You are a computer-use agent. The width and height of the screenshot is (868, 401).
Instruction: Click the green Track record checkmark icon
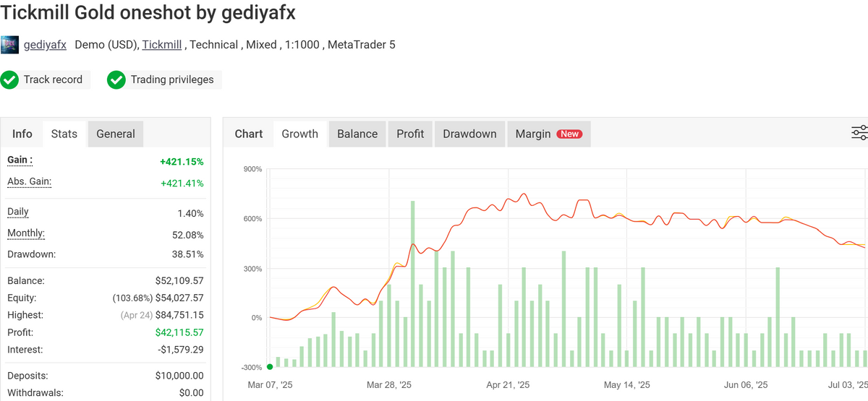[x=9, y=79]
